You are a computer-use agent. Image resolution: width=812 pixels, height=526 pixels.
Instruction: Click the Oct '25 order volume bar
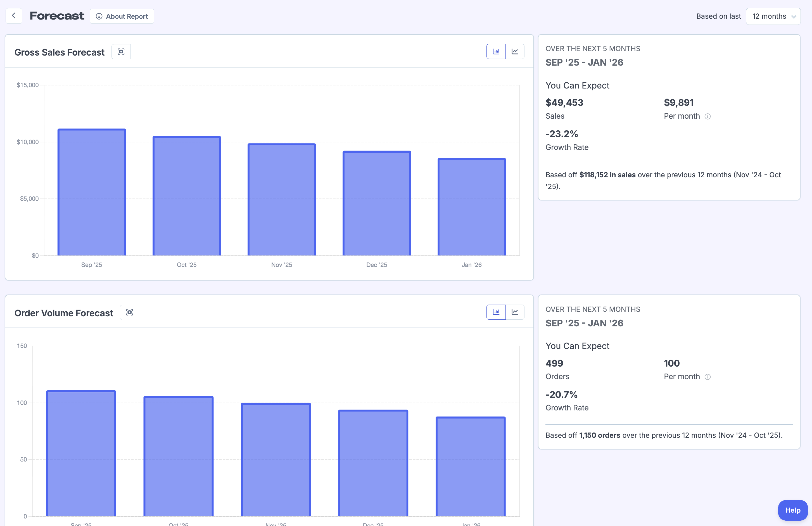pos(179,456)
